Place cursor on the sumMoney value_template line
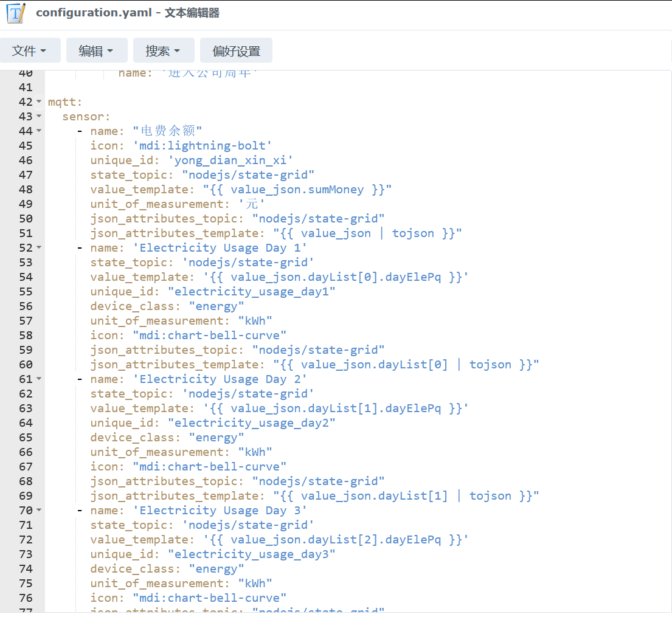672x617 pixels. click(x=243, y=189)
